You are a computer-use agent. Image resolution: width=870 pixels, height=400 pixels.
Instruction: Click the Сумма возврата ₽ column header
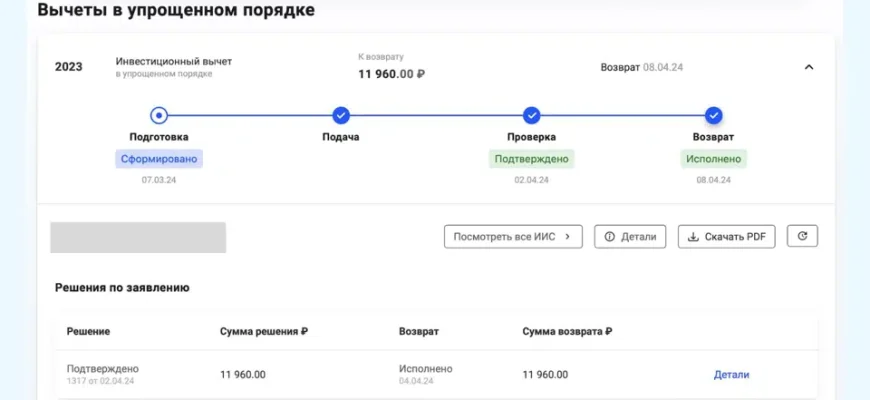tap(566, 331)
